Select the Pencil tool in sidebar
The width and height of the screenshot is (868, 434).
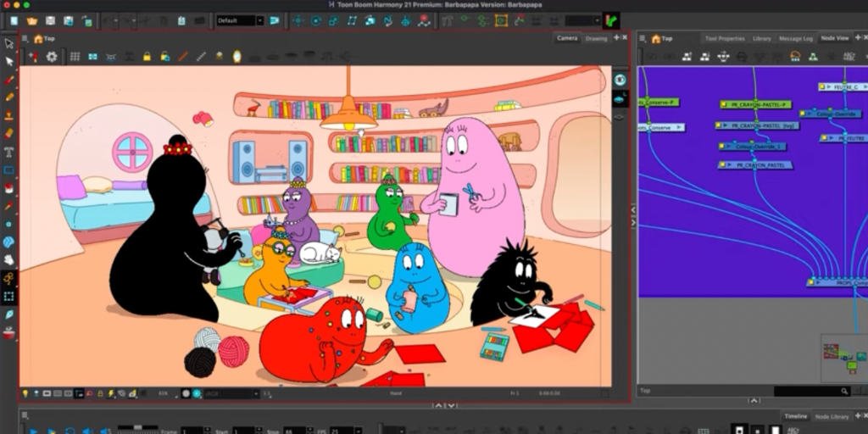coord(8,97)
